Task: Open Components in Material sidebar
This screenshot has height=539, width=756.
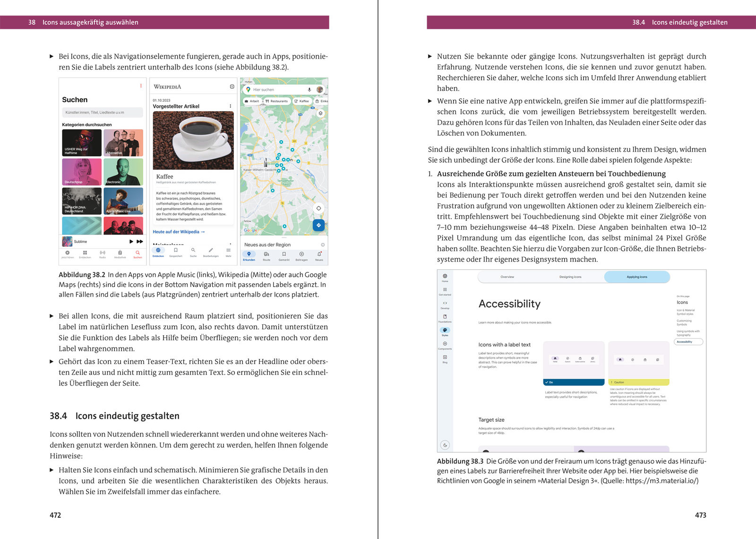Action: pyautogui.click(x=445, y=346)
